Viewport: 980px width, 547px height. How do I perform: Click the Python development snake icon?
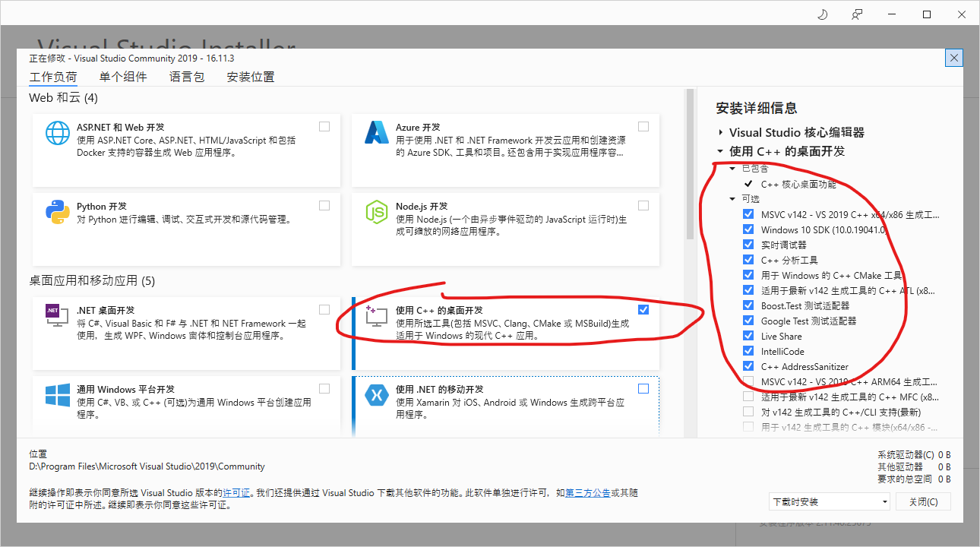point(58,212)
